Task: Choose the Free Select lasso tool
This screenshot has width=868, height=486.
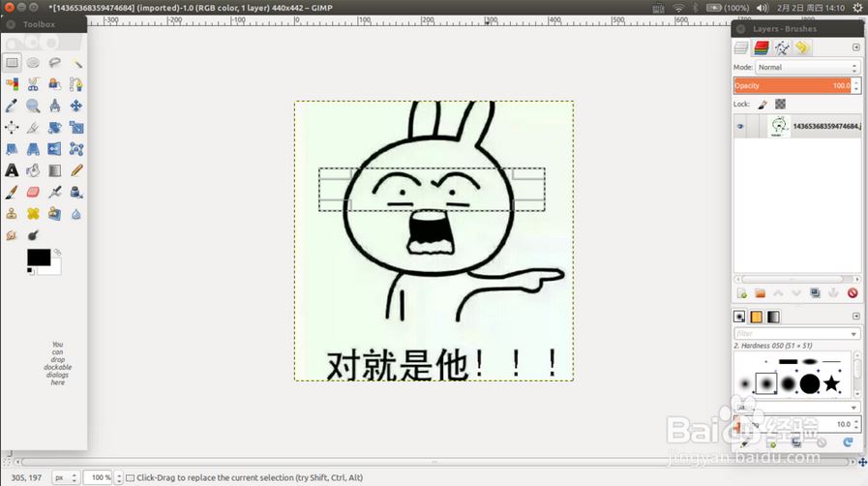Action: 55,63
